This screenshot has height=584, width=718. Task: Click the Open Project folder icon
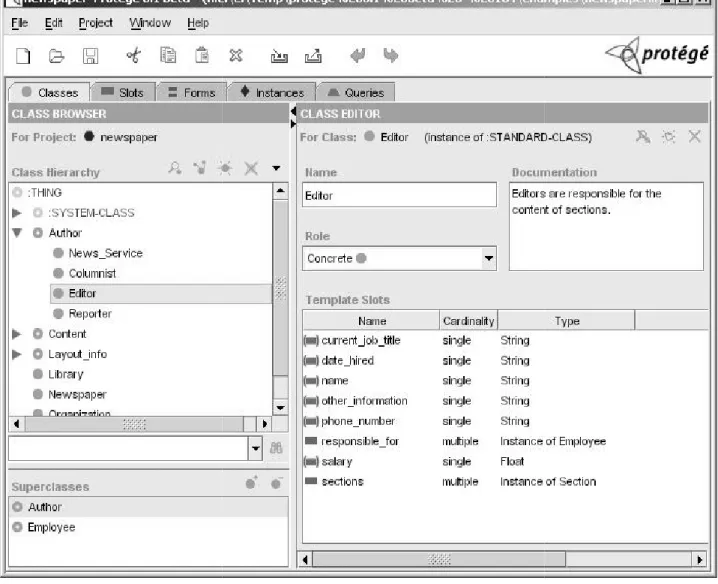click(x=56, y=56)
